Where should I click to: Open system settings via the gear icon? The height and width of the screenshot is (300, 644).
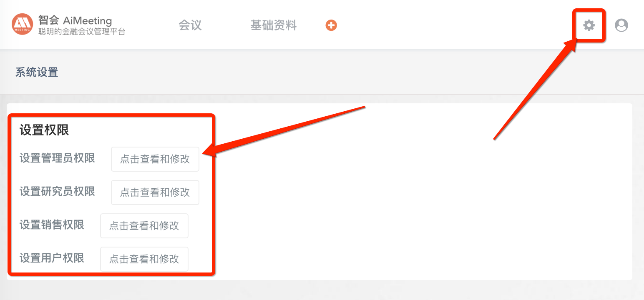tap(589, 25)
